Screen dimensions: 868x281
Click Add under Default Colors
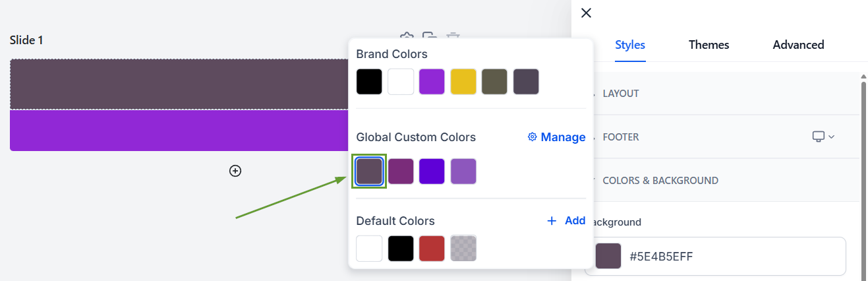566,221
